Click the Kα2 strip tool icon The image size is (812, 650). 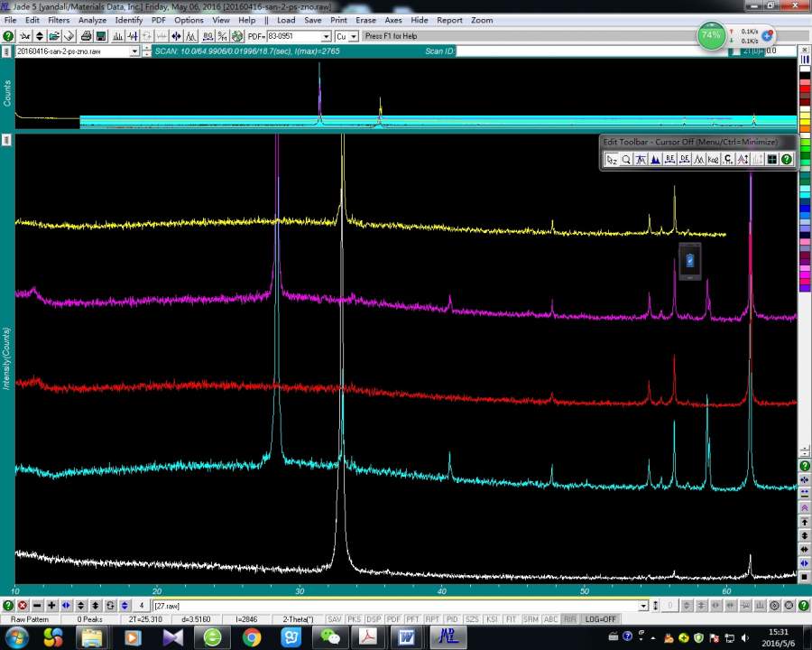[714, 160]
